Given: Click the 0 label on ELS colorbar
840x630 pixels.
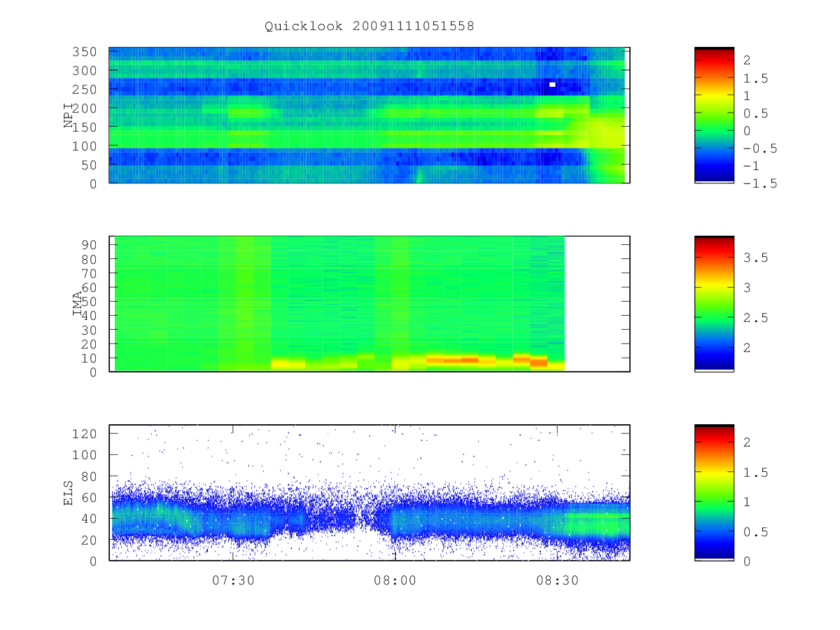Looking at the screenshot, I should click(748, 561).
